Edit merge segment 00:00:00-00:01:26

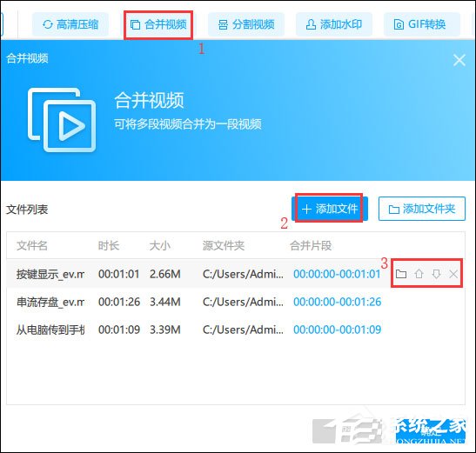tap(337, 302)
